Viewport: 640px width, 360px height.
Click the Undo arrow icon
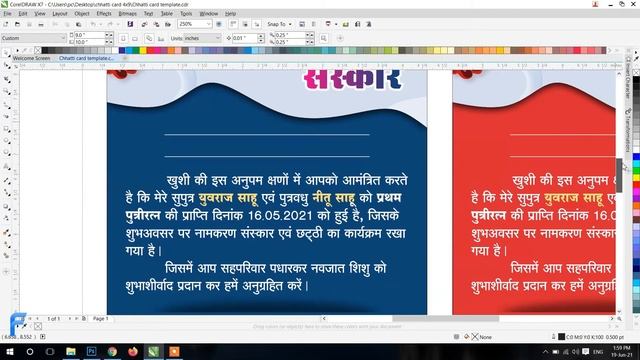pyautogui.click(x=93, y=24)
